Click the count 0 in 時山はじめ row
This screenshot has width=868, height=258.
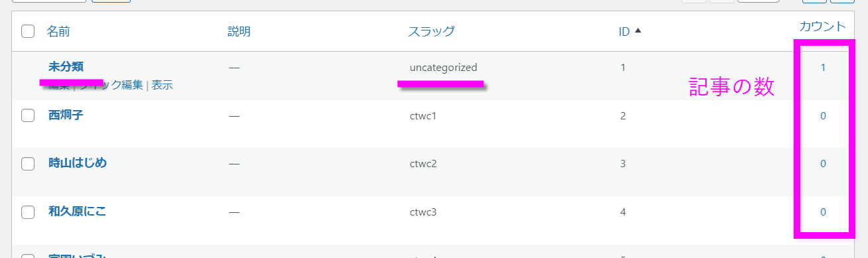click(x=823, y=164)
